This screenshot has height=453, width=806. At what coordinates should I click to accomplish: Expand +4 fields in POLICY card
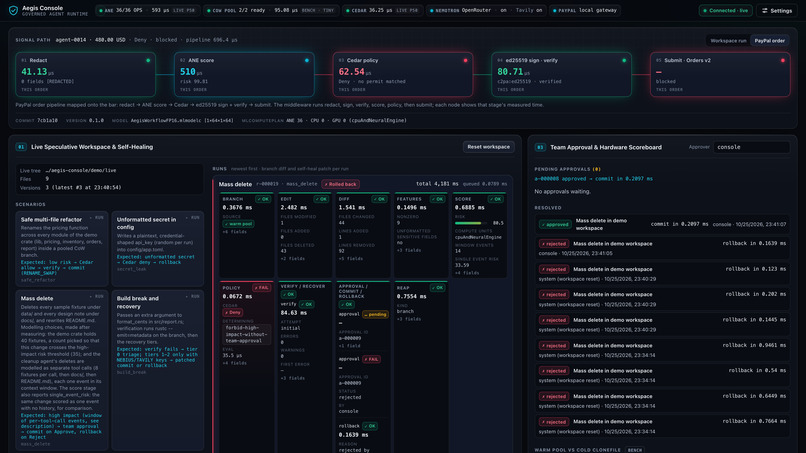click(x=234, y=364)
